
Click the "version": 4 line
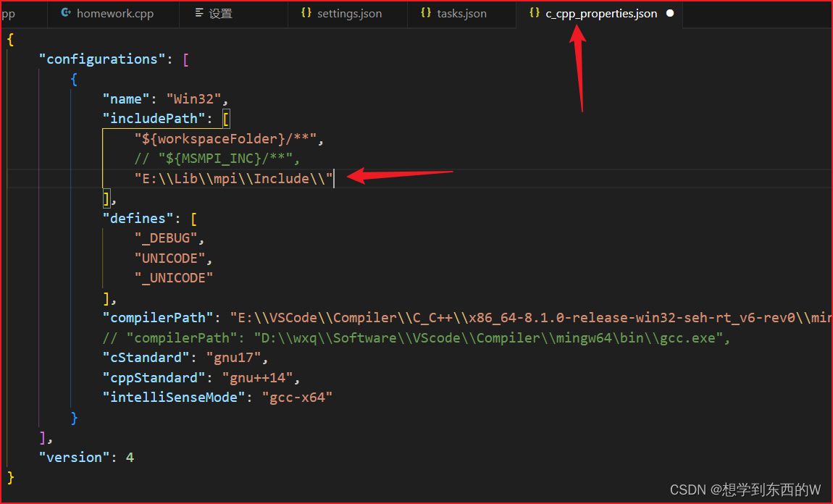point(87,457)
